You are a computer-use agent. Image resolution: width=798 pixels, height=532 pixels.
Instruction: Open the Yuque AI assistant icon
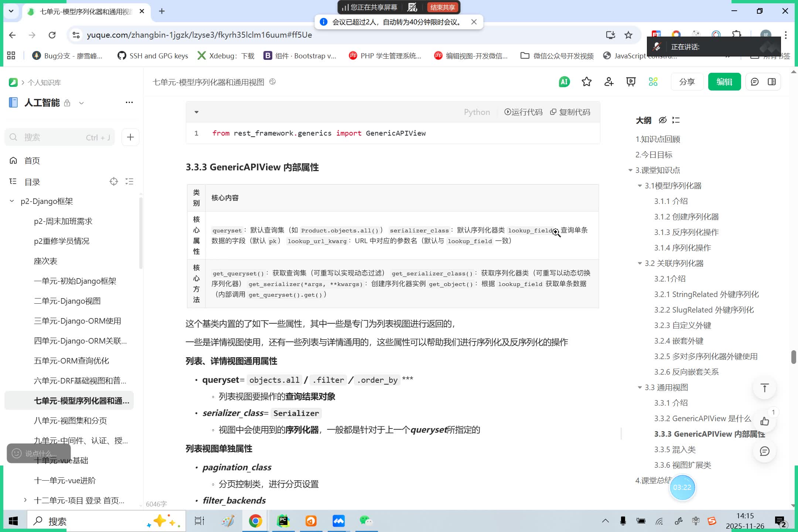(x=564, y=82)
